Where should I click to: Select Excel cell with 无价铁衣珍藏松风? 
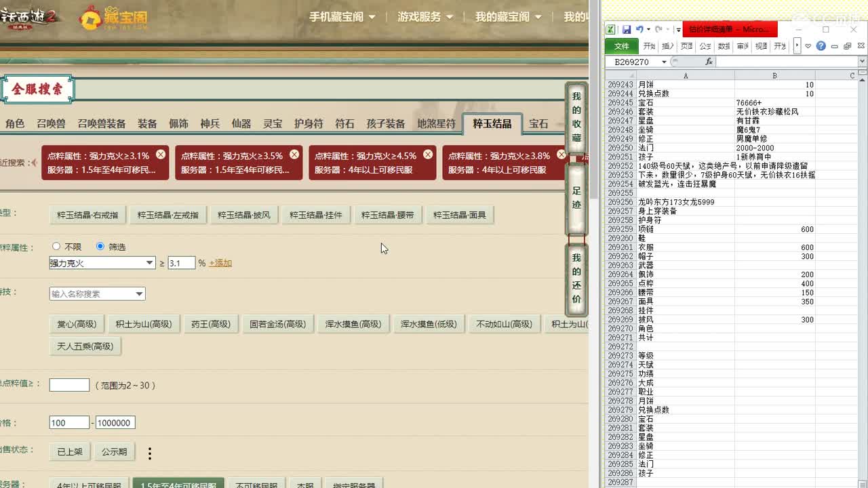(x=774, y=112)
